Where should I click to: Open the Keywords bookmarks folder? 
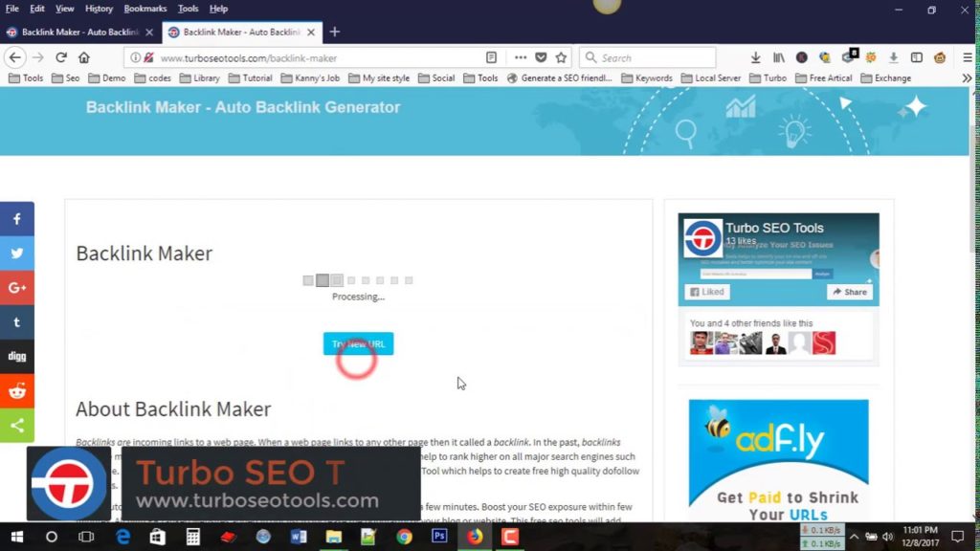[647, 78]
